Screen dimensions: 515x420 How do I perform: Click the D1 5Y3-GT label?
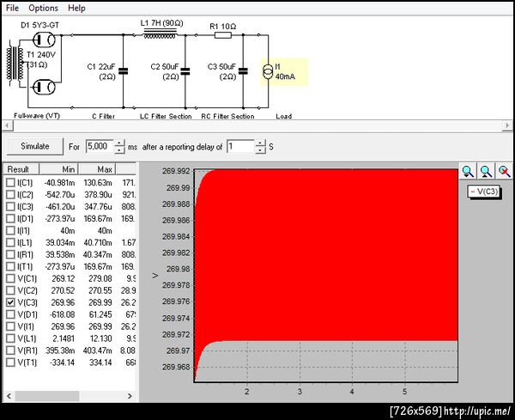point(39,25)
